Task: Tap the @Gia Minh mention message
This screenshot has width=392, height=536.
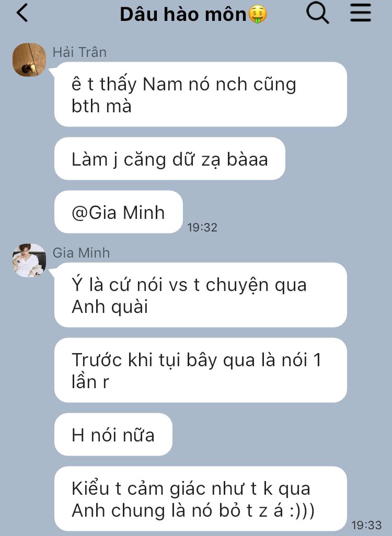Action: coord(118,212)
